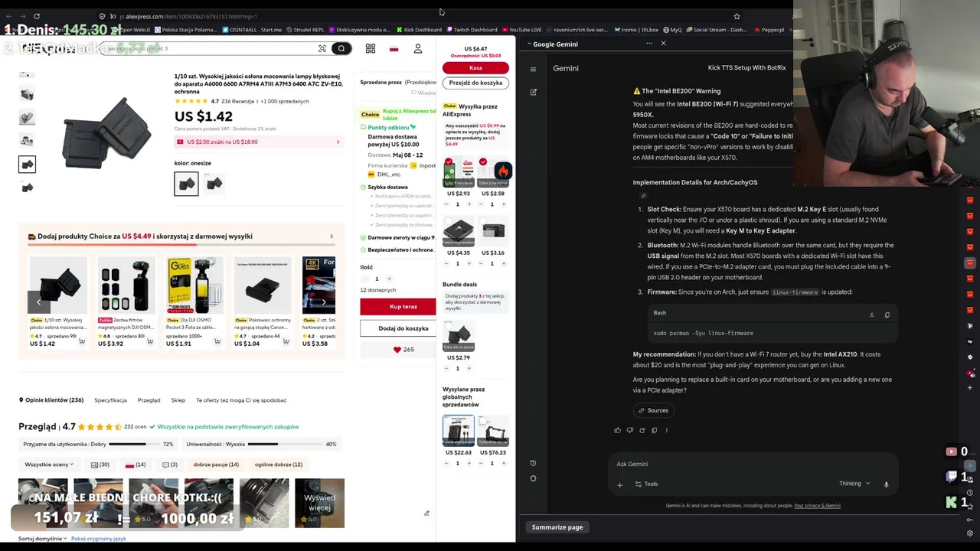Click Dodaj do koszyka button
The height and width of the screenshot is (551, 980).
(x=398, y=328)
